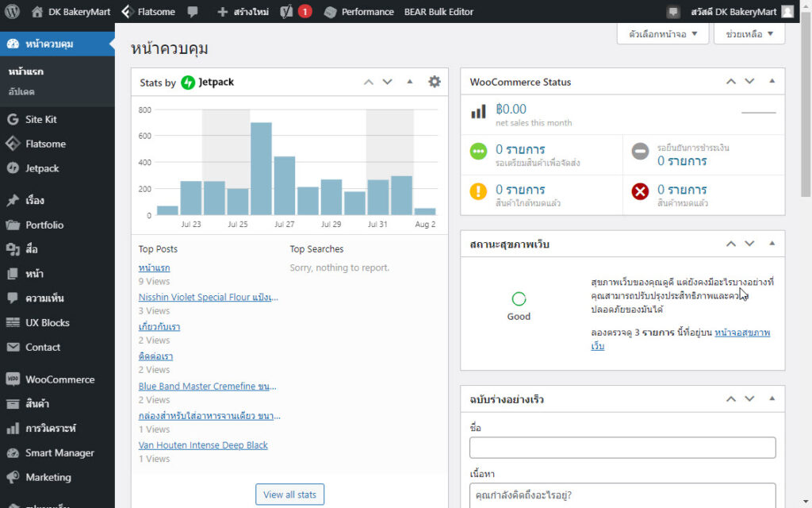Click the WordPress logo in admin bar
The image size is (812, 508).
pyautogui.click(x=12, y=12)
